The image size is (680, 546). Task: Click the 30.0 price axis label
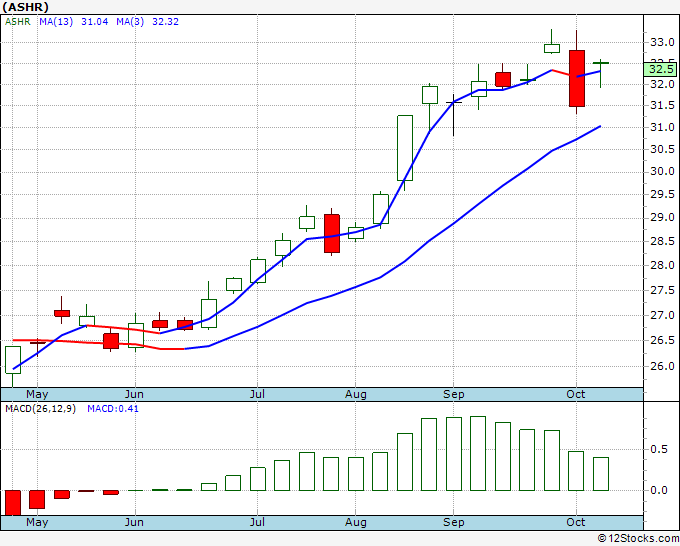click(662, 171)
